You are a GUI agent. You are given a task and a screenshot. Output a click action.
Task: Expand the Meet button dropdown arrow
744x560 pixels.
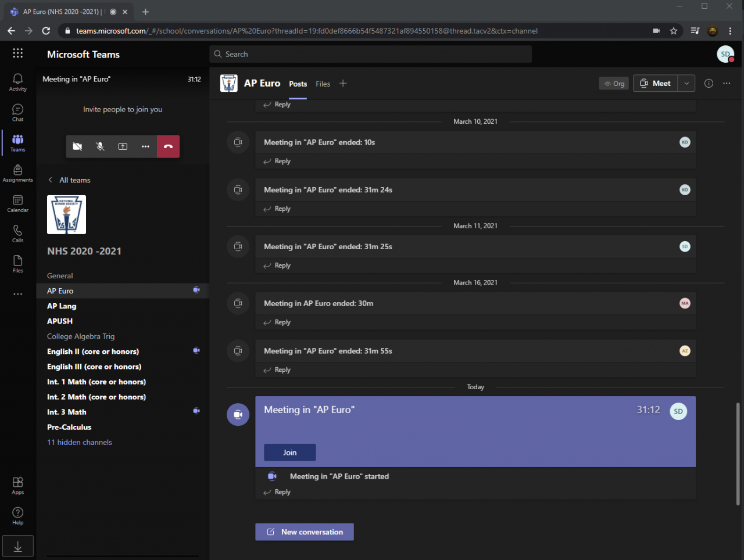coord(686,83)
